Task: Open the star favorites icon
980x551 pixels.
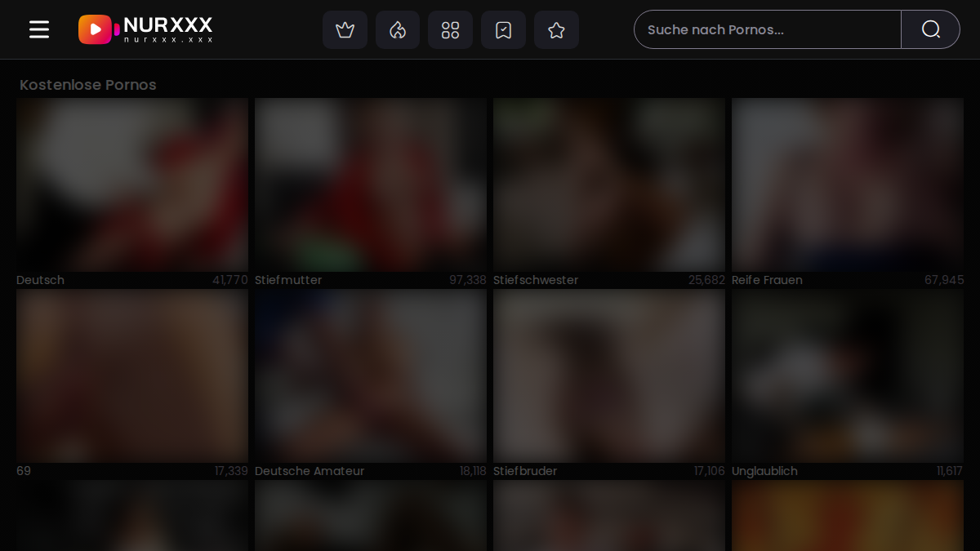Action: [556, 30]
